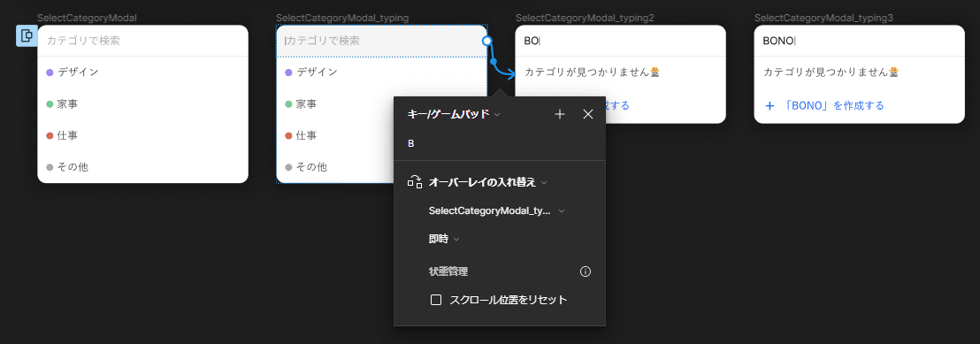Click the search field in SelectCategoryModal frame

pos(143,41)
